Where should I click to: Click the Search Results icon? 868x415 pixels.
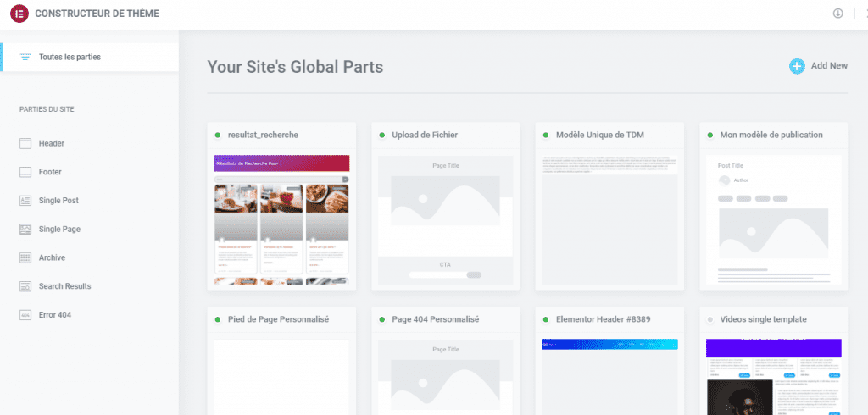25,286
